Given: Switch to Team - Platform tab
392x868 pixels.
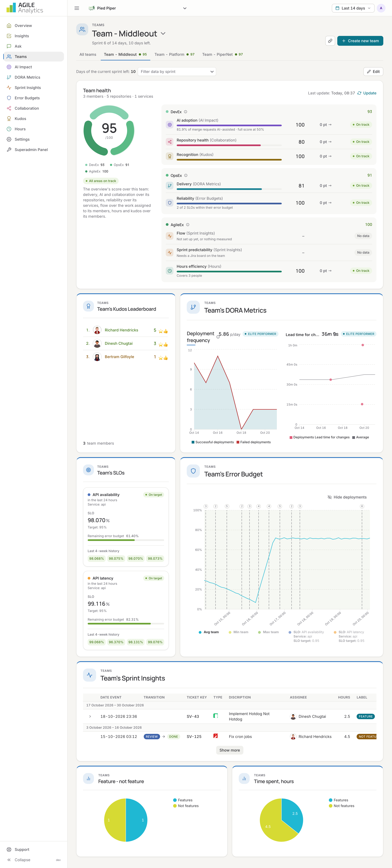Looking at the screenshot, I should pyautogui.click(x=174, y=55).
